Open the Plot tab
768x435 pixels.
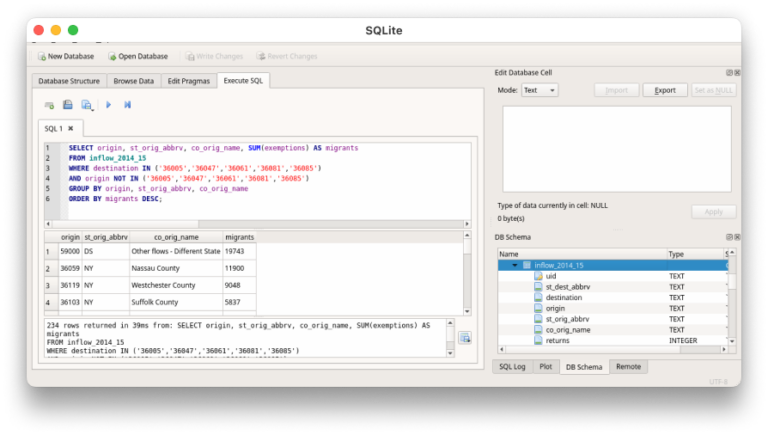[x=546, y=366]
